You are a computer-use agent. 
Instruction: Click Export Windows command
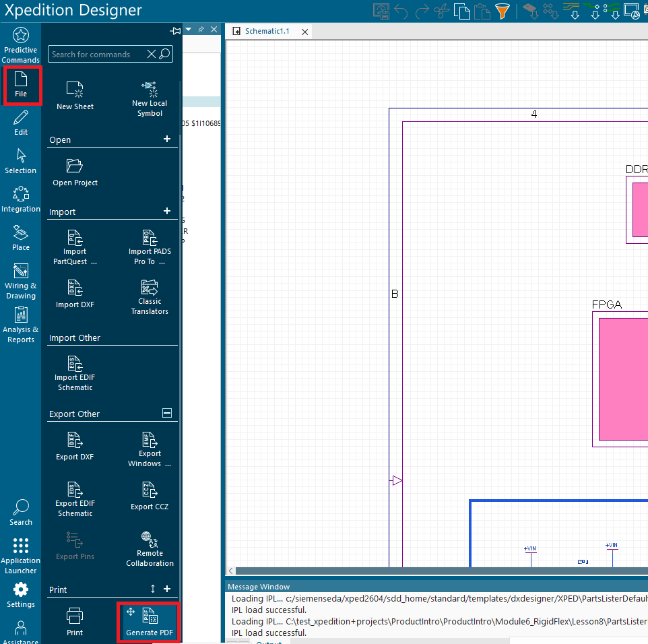tap(150, 449)
